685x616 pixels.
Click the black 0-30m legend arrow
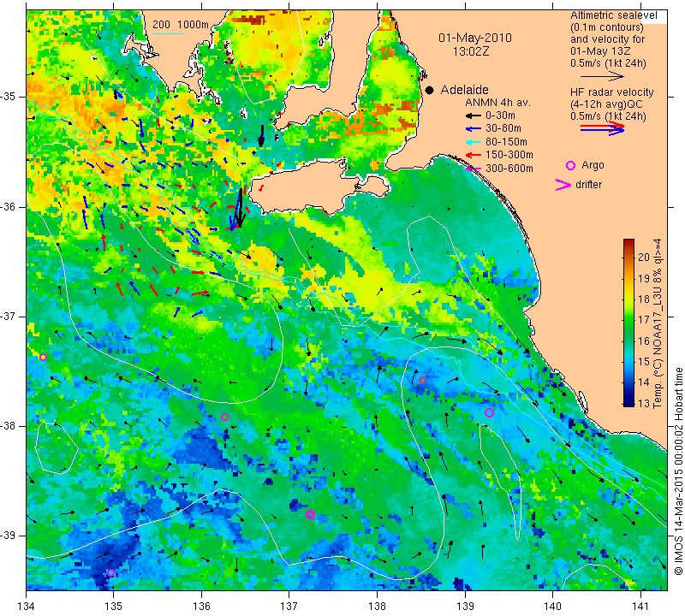[x=474, y=116]
